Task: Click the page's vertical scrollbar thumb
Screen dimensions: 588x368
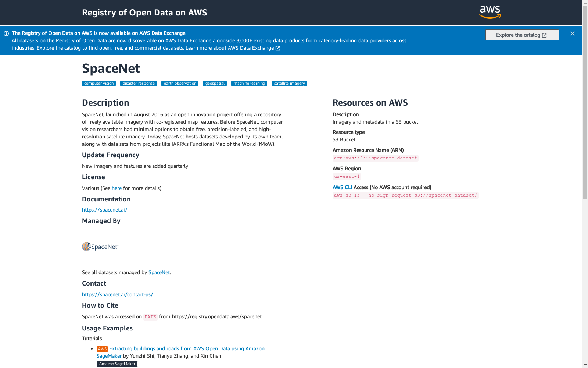Action: click(x=585, y=103)
